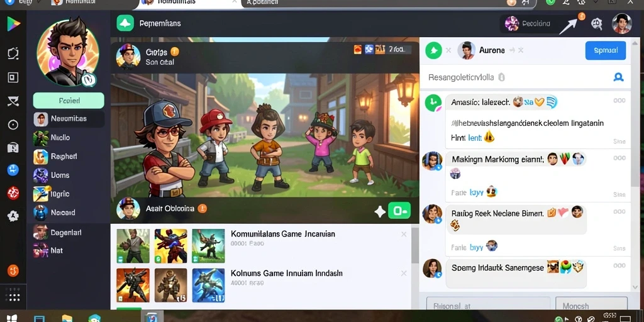Open the user avatar in top right corner
Viewport: 644px width, 322px height.
621,23
